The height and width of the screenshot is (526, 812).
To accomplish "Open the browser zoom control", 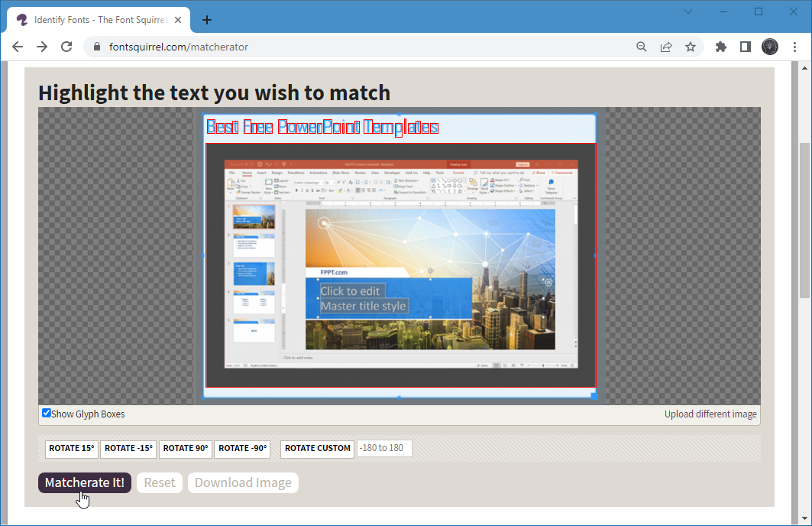I will pos(641,47).
